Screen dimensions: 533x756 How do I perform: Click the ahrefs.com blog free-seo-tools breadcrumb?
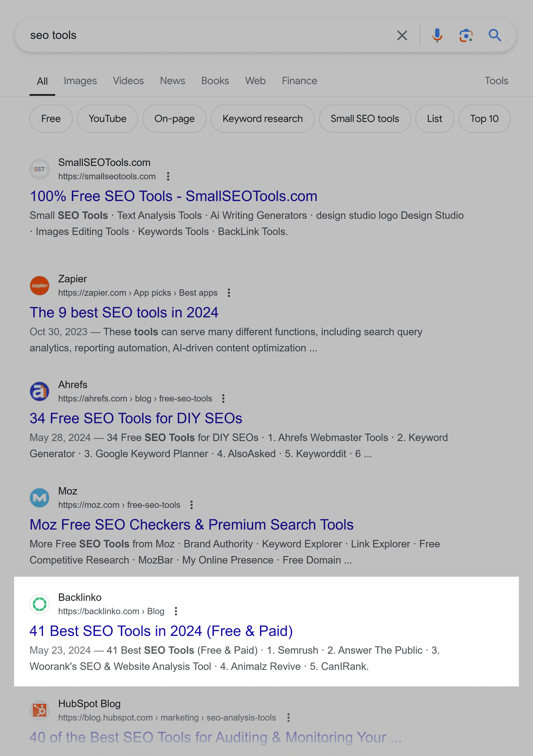[x=135, y=398]
